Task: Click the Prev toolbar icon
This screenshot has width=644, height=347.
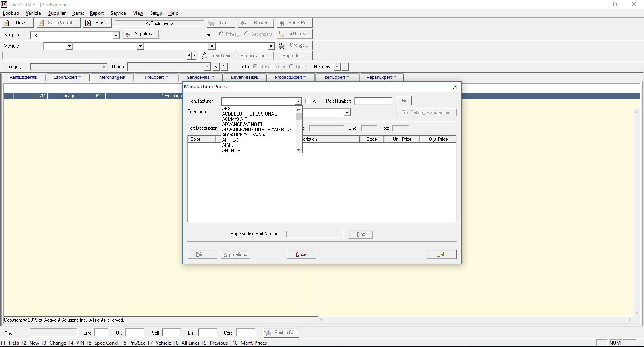Action: (88, 23)
